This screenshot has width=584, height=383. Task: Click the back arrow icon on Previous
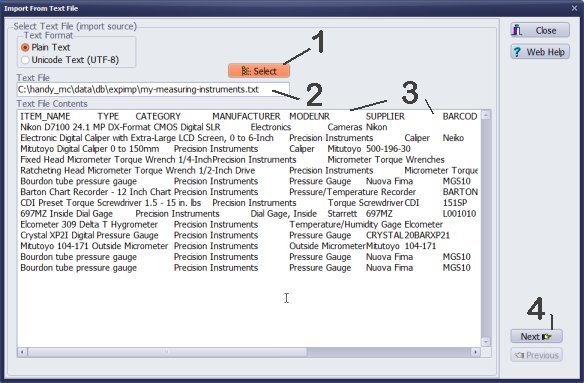519,355
